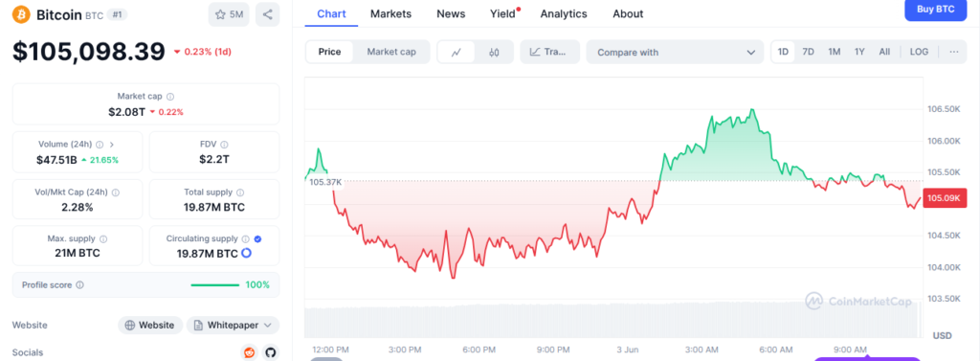980x361 pixels.
Task: Expand Volume (24h) details arrow
Action: (x=111, y=144)
